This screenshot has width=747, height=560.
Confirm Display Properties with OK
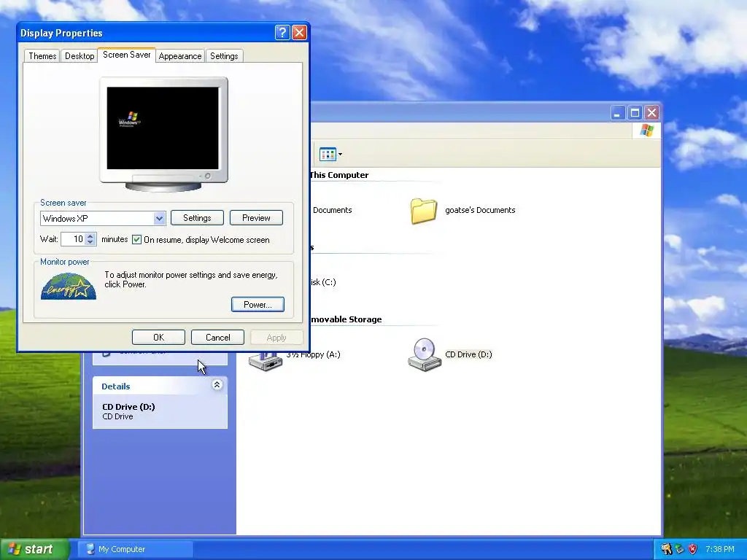coord(158,338)
